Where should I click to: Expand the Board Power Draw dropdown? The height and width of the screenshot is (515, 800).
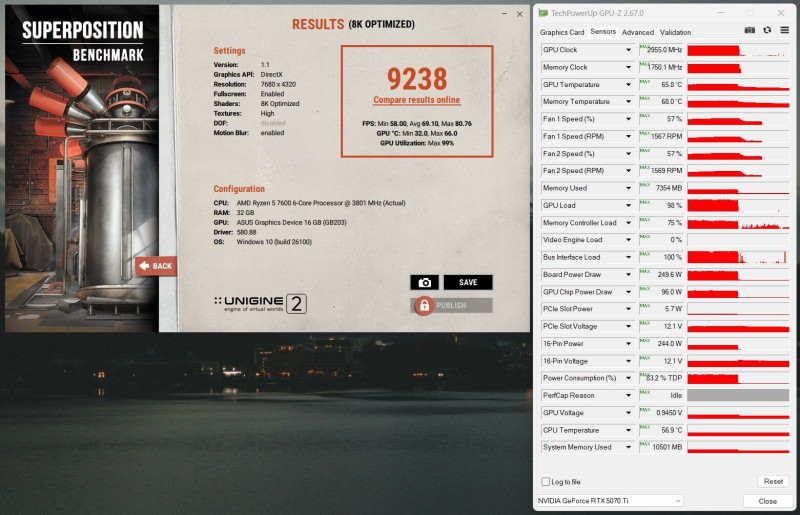click(628, 275)
